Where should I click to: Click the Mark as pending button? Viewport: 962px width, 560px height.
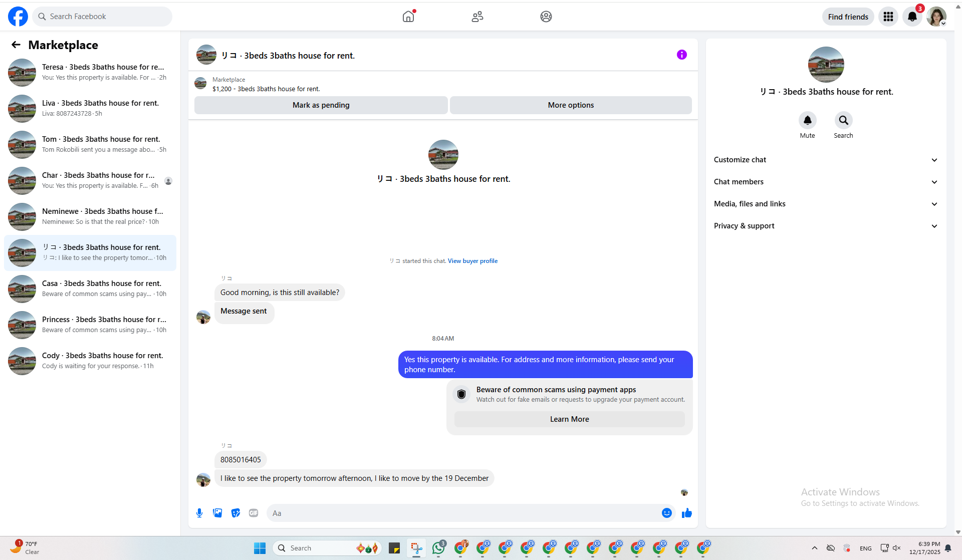321,105
